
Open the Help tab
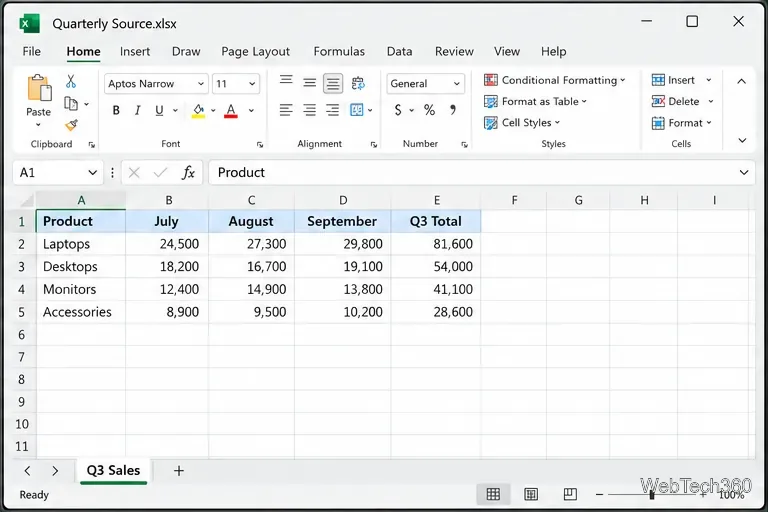click(x=553, y=51)
